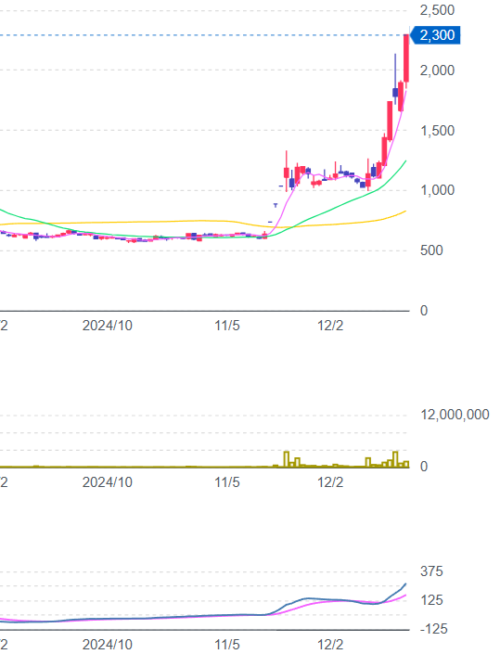The height and width of the screenshot is (654, 500).
Task: Click the latest tall red candlestick reaching 2,300
Action: pyautogui.click(x=406, y=58)
